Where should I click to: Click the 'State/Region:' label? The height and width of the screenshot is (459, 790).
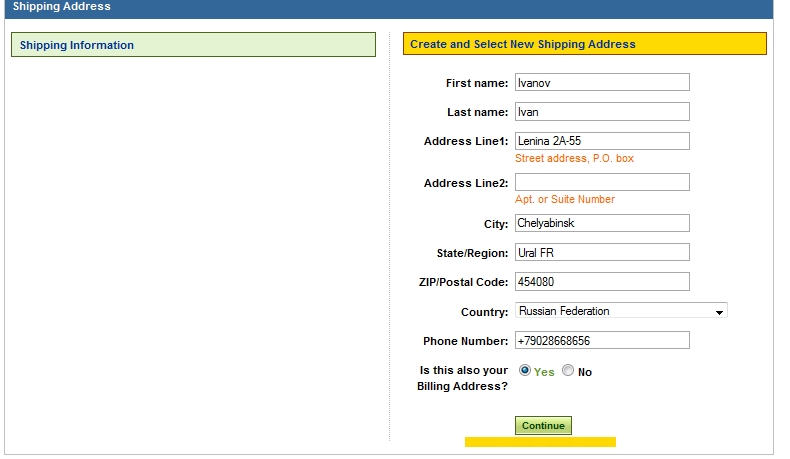click(x=472, y=253)
